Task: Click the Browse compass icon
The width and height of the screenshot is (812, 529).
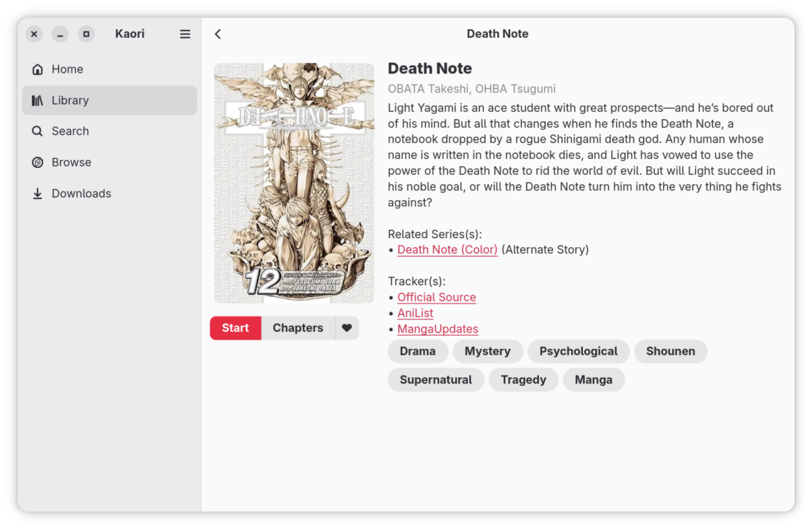Action: 38,162
